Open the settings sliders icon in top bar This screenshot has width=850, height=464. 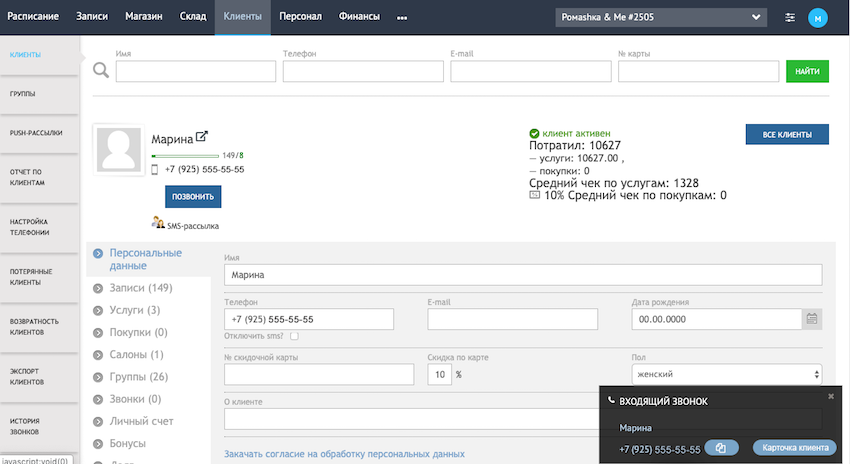(x=790, y=17)
